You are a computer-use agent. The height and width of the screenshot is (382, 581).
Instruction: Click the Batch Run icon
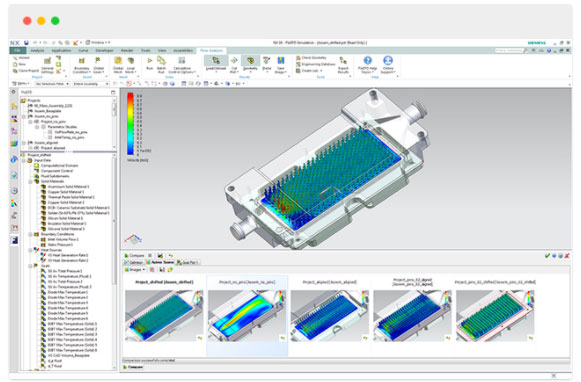point(161,64)
